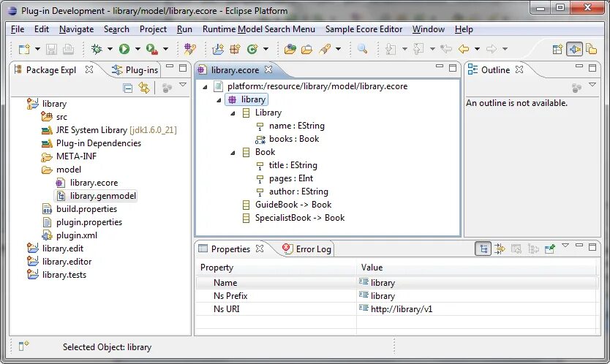Click the Print toolbar icon
The image size is (610, 364).
69,49
